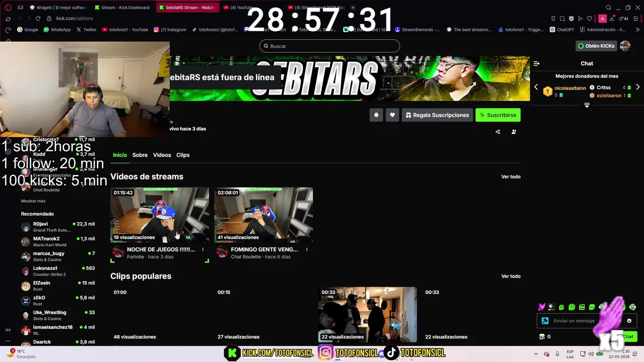Show previous top donors with left arrow

(x=536, y=87)
